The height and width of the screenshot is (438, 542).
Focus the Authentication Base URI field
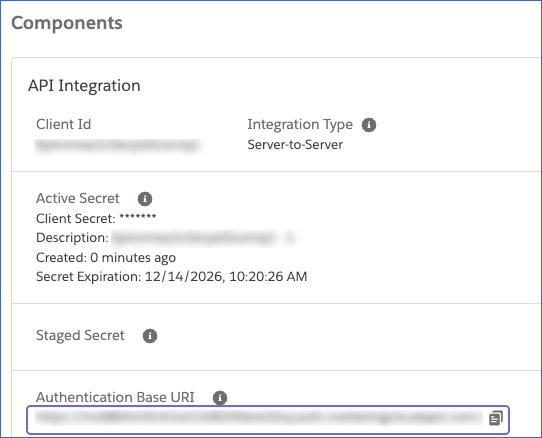pos(268,420)
